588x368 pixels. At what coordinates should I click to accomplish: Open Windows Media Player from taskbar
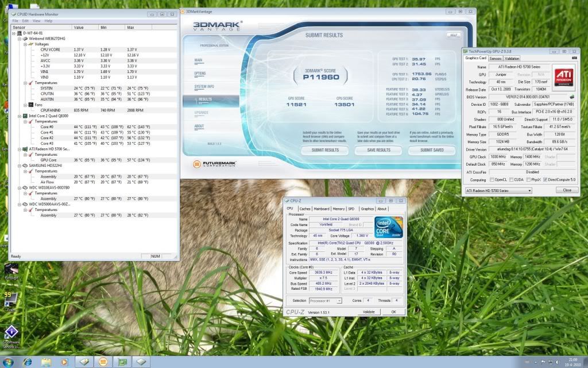[x=64, y=362]
